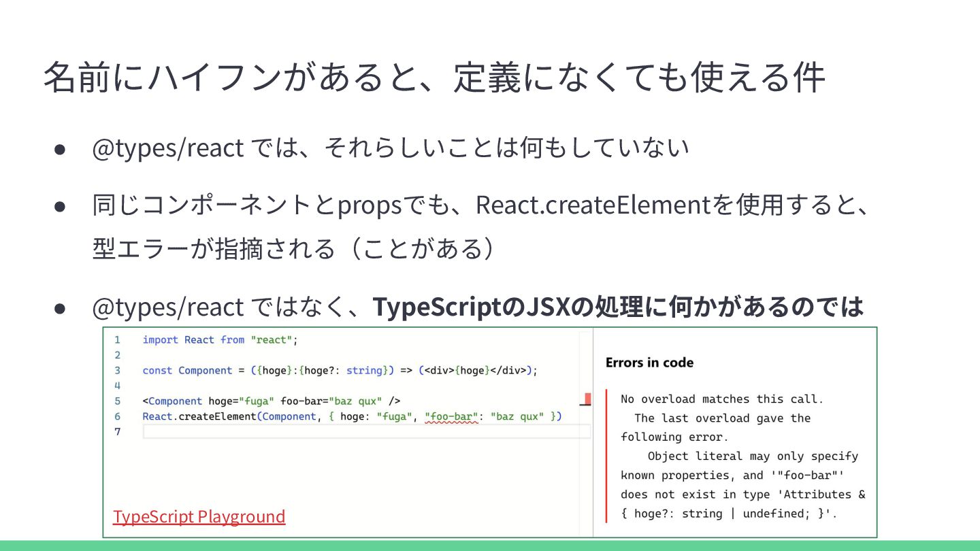The image size is (980, 551).
Task: Click 'React.createElement' in line 6
Action: coord(199,416)
